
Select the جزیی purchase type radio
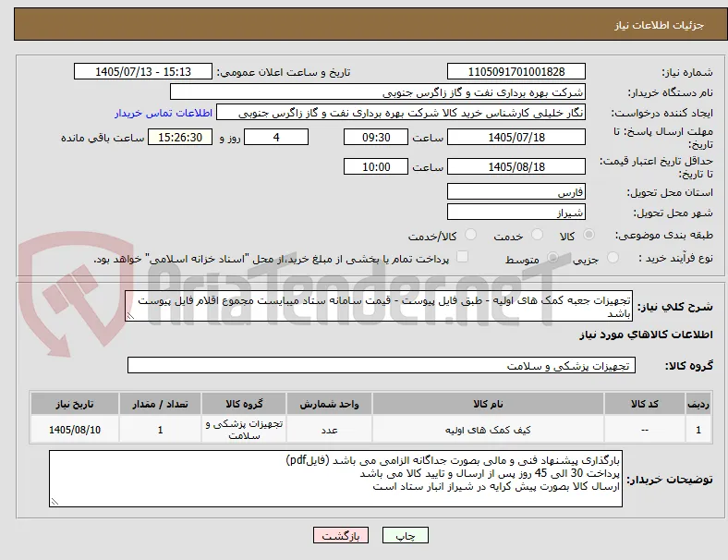click(x=613, y=257)
